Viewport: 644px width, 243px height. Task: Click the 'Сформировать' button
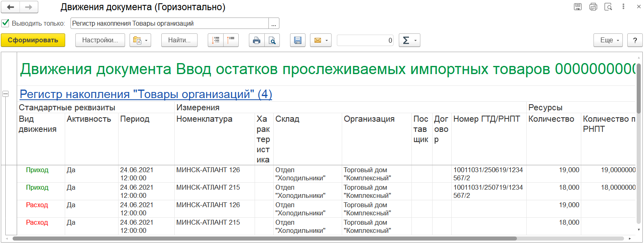(33, 40)
